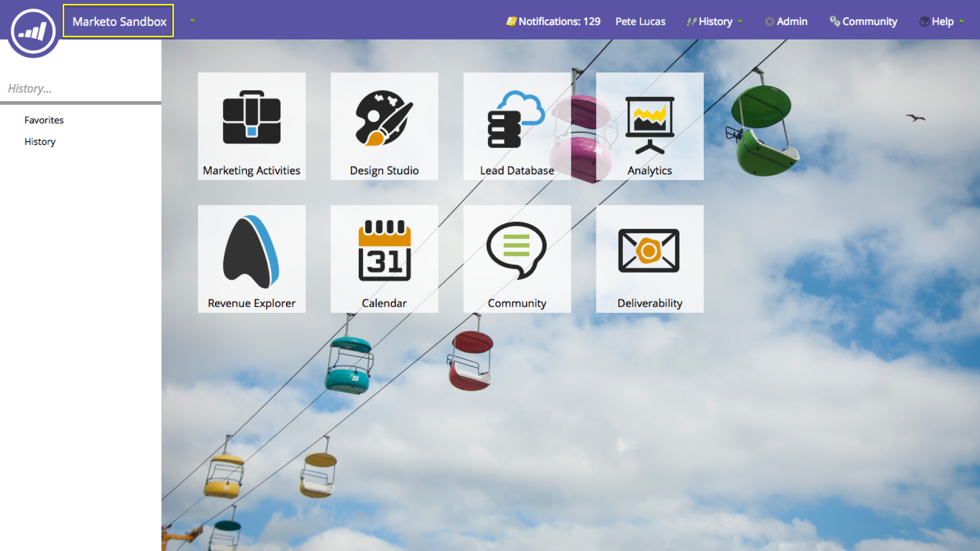Open the Admin menu item
The width and height of the screenshot is (980, 551).
[791, 22]
